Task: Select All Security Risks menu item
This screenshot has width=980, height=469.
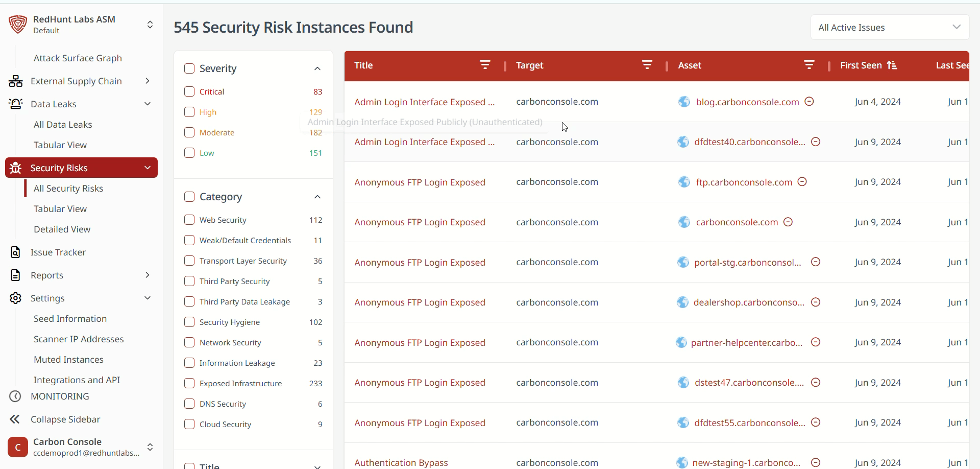Action: [68, 189]
